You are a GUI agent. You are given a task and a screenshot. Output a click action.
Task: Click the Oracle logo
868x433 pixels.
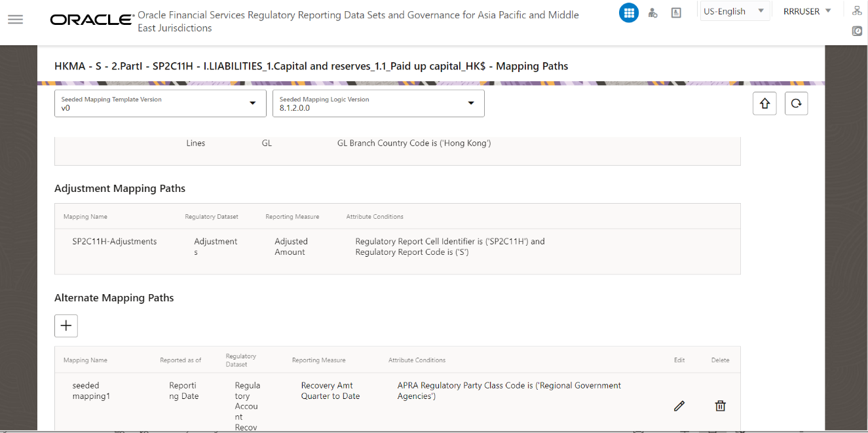(91, 20)
